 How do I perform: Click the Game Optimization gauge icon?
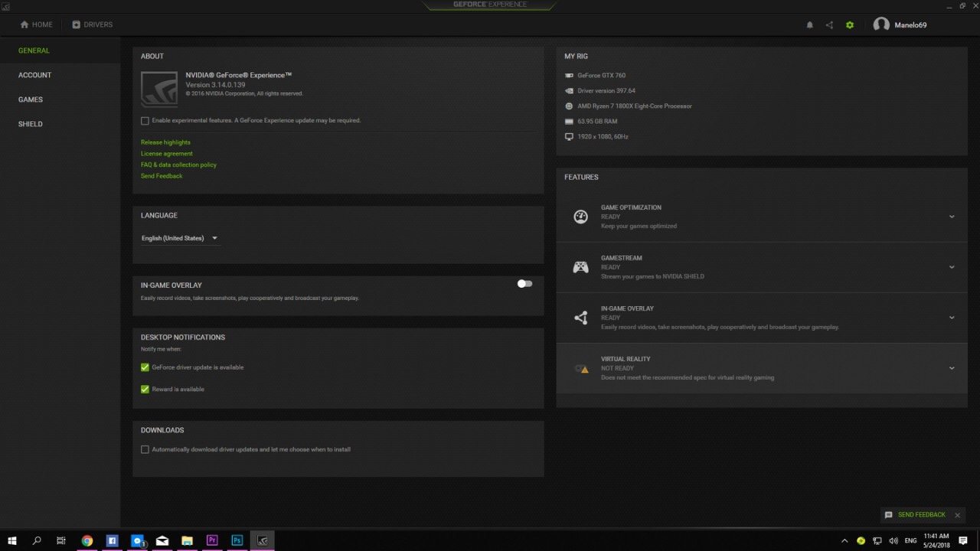(x=581, y=217)
